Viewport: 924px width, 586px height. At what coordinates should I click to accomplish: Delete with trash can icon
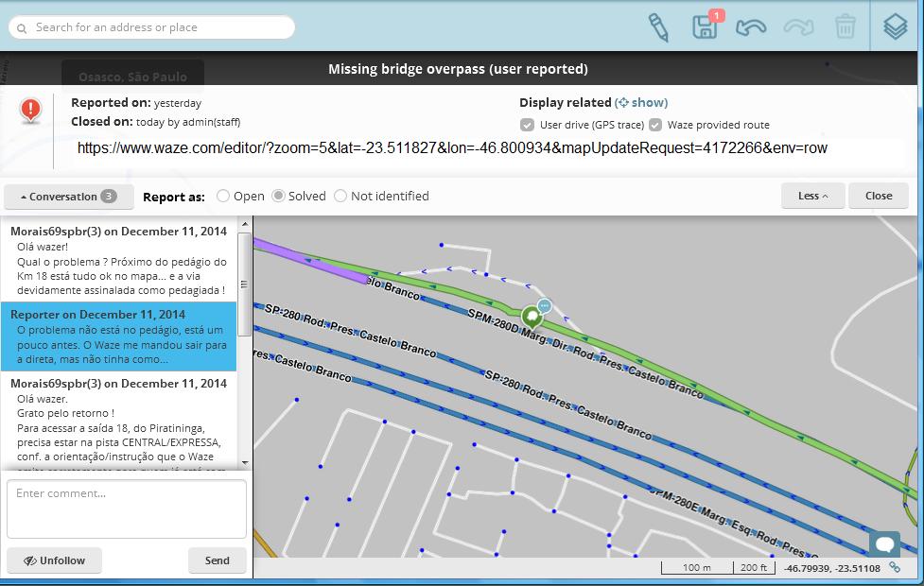coord(846,26)
